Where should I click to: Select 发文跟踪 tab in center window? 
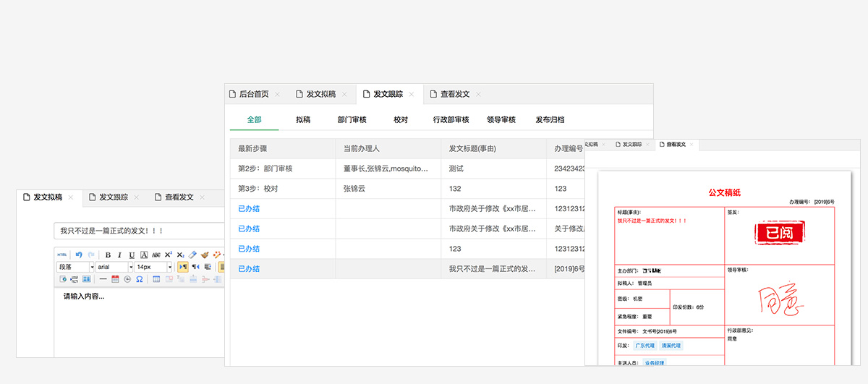pos(388,94)
